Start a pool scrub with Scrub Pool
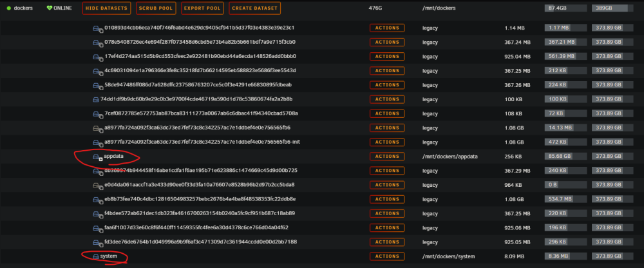Image resolution: width=644 pixels, height=268 pixels. pyautogui.click(x=156, y=8)
